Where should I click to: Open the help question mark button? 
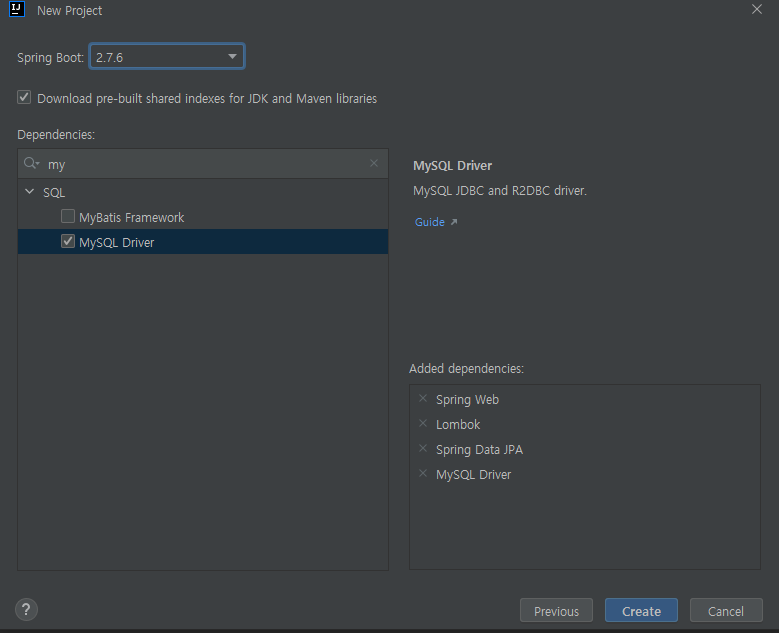26,610
